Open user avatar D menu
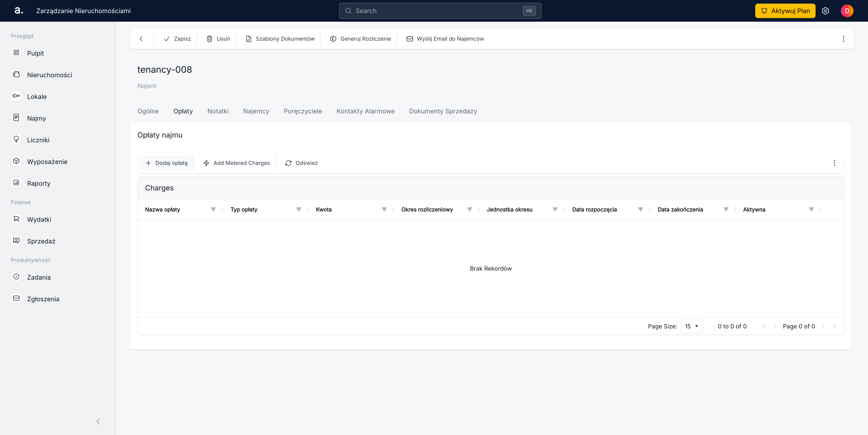Viewport: 868px width, 435px height. pos(847,11)
